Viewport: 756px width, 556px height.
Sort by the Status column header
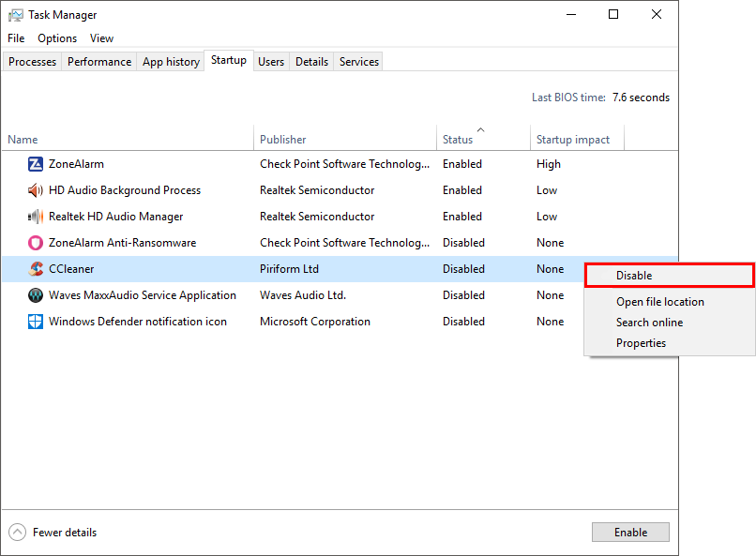[x=483, y=138]
